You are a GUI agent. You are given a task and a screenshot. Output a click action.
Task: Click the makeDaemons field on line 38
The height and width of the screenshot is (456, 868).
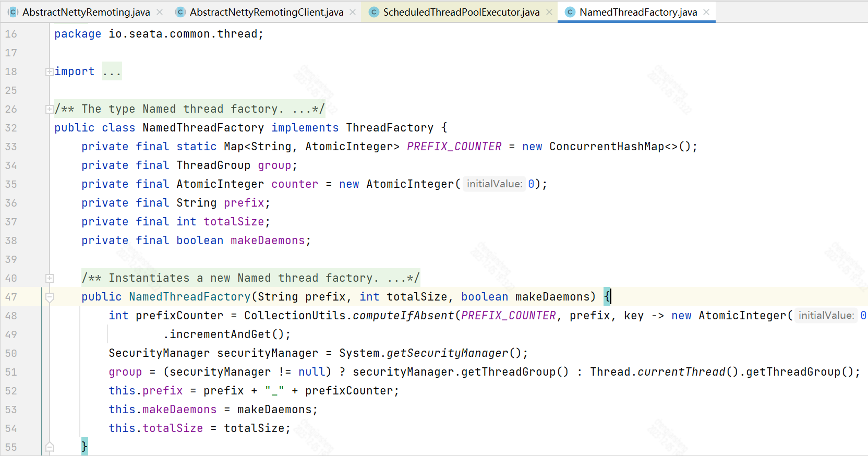[x=268, y=241]
